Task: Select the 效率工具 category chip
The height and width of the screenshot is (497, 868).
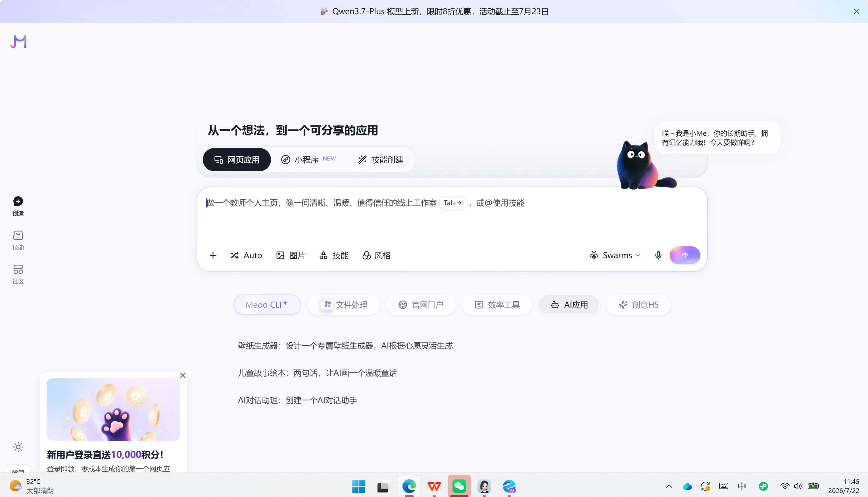Action: 497,304
